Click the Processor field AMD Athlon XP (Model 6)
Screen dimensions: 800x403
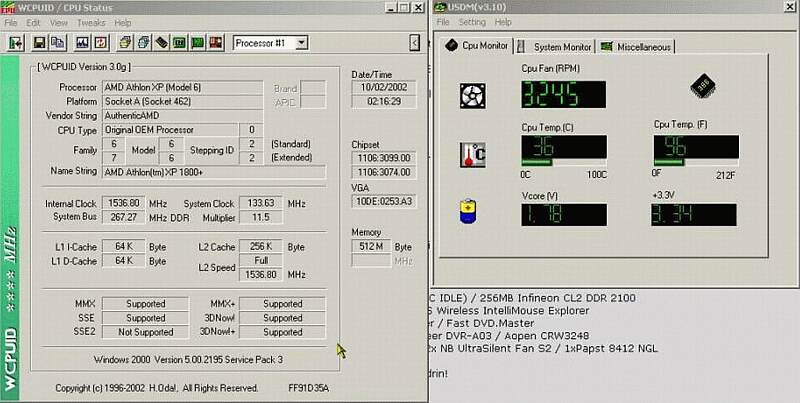tap(183, 87)
